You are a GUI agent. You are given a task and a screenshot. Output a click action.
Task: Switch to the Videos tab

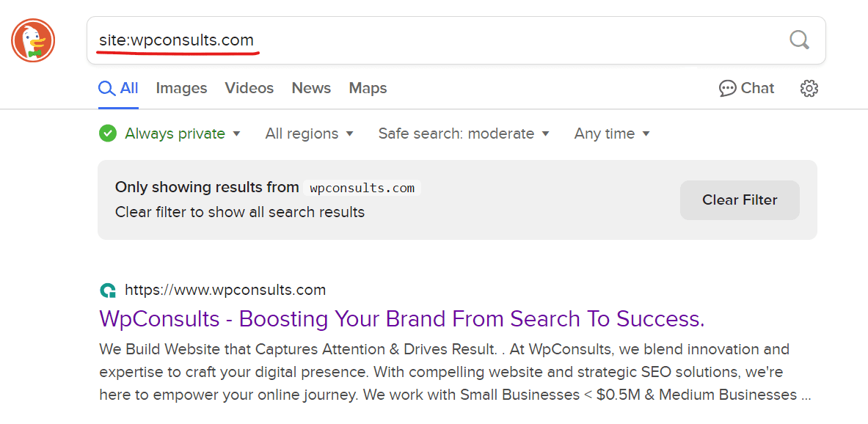(x=249, y=88)
